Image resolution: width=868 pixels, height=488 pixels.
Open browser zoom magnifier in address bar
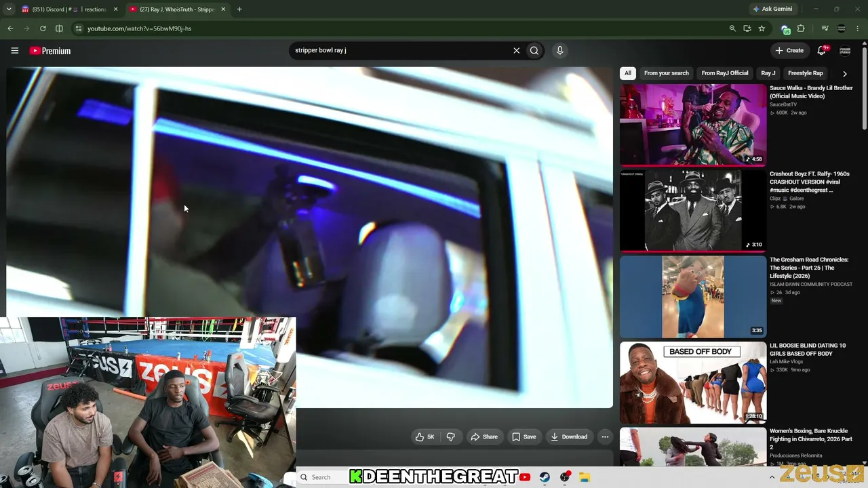pyautogui.click(x=732, y=28)
